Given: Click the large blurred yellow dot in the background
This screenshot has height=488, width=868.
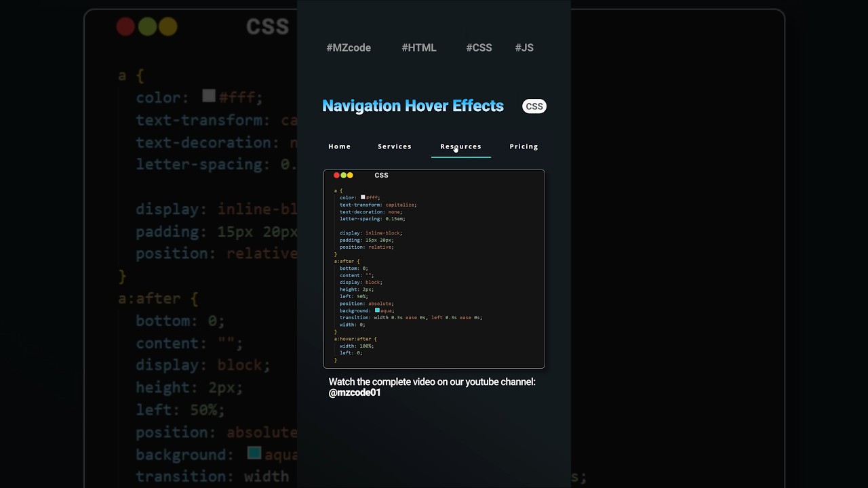Looking at the screenshot, I should tap(168, 26).
